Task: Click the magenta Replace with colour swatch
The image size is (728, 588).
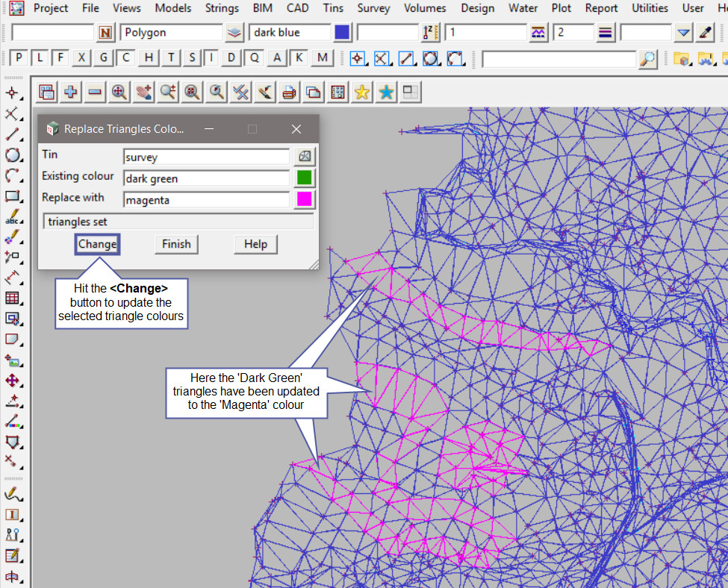Action: pos(304,199)
